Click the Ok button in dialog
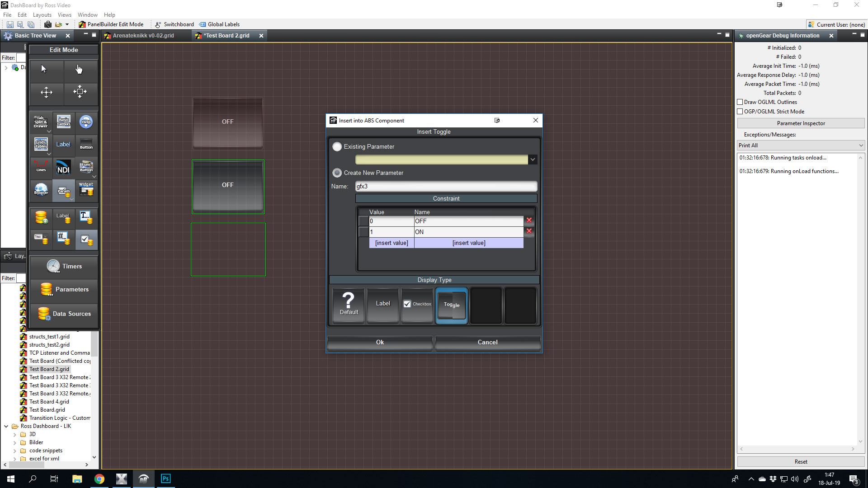 (x=380, y=343)
